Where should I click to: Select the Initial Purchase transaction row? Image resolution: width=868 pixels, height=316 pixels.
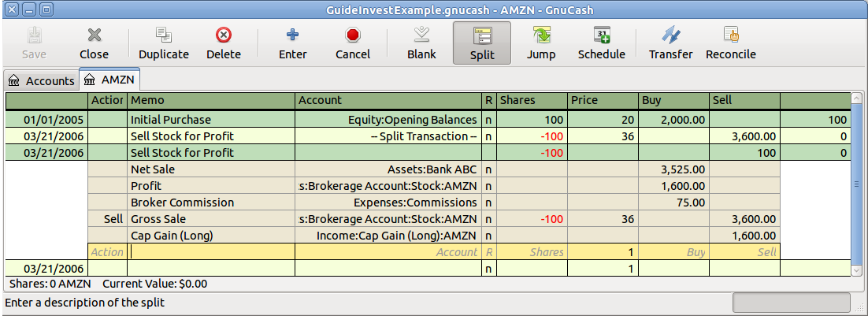[213, 120]
